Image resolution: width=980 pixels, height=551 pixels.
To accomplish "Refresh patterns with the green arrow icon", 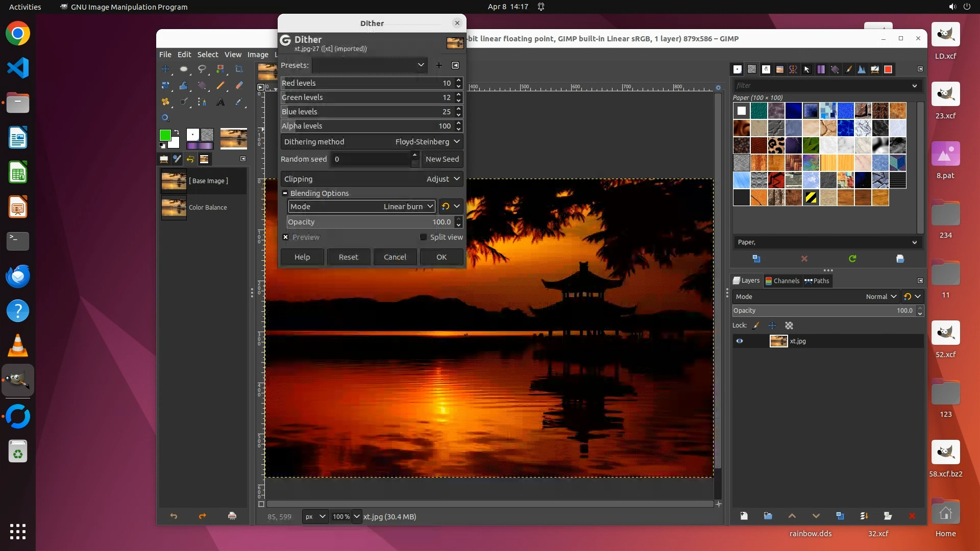I will (852, 259).
